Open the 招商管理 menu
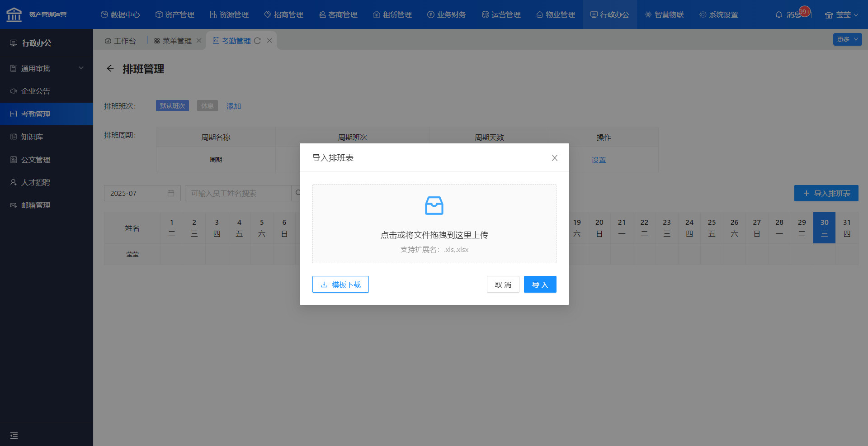 click(283, 14)
